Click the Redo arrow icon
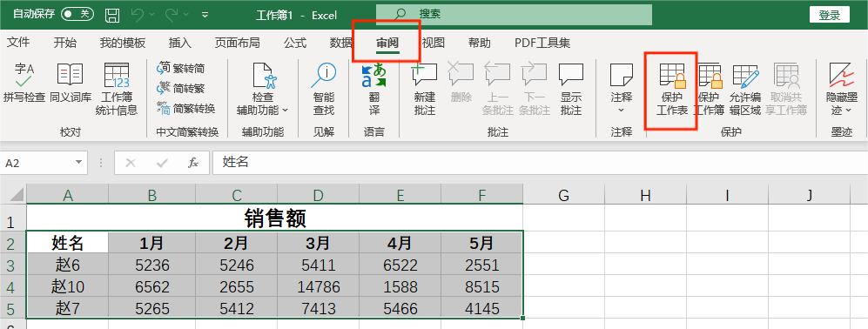Viewport: 868px width, 329px height. (x=172, y=15)
